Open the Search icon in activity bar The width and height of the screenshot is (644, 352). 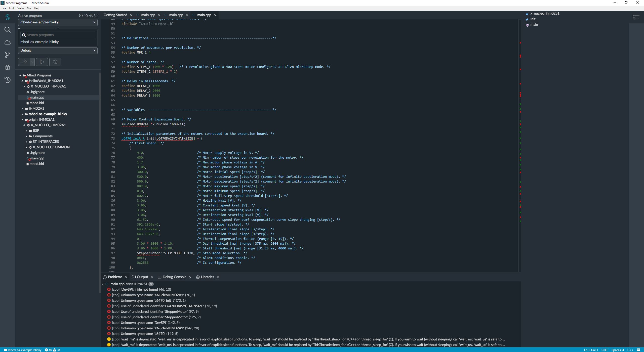pyautogui.click(x=8, y=30)
